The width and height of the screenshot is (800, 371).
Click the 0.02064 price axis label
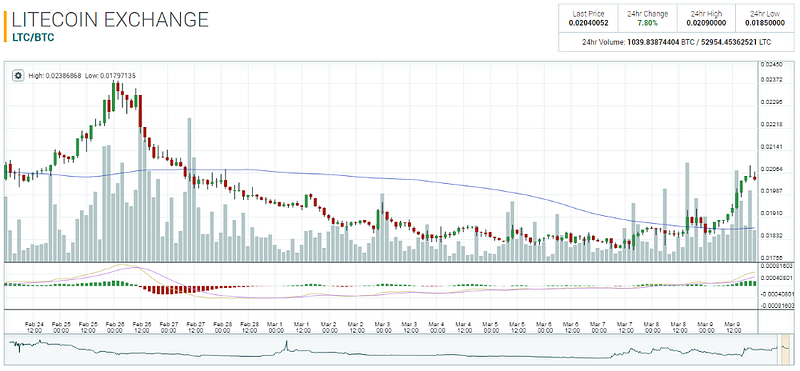(x=770, y=169)
